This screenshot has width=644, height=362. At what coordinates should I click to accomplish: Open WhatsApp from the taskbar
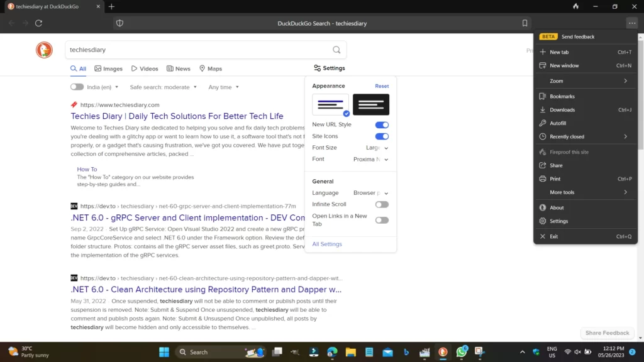click(x=461, y=352)
